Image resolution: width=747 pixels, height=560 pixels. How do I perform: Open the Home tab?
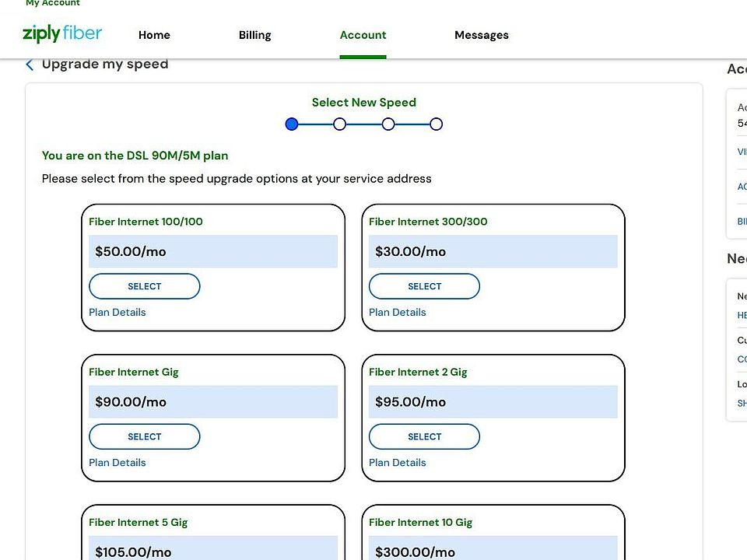[154, 35]
